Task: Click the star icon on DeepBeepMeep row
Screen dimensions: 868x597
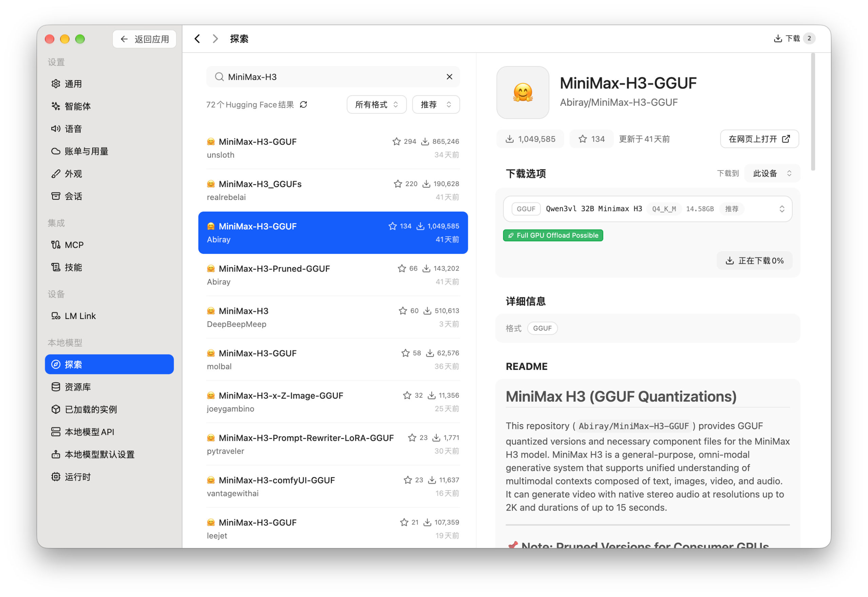Action: pos(402,311)
